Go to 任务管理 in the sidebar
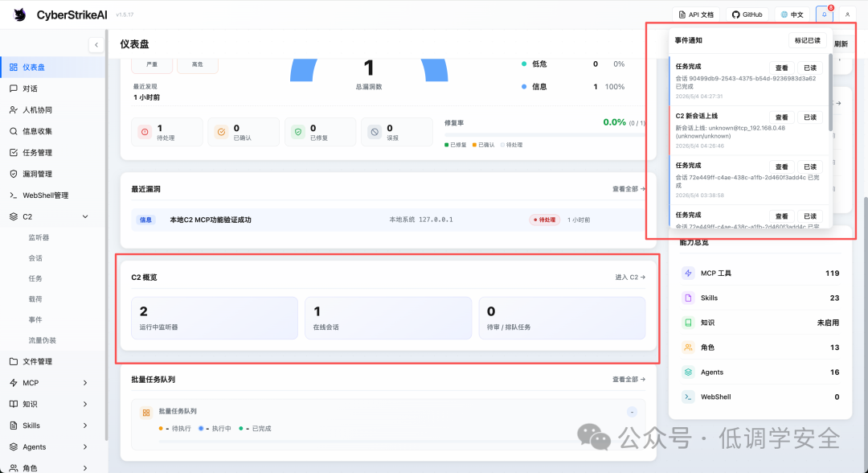 [x=52, y=152]
